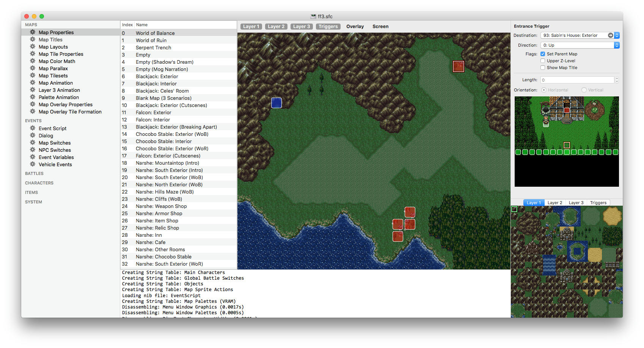Click the Length input field
The image size is (644, 348).
pos(577,80)
